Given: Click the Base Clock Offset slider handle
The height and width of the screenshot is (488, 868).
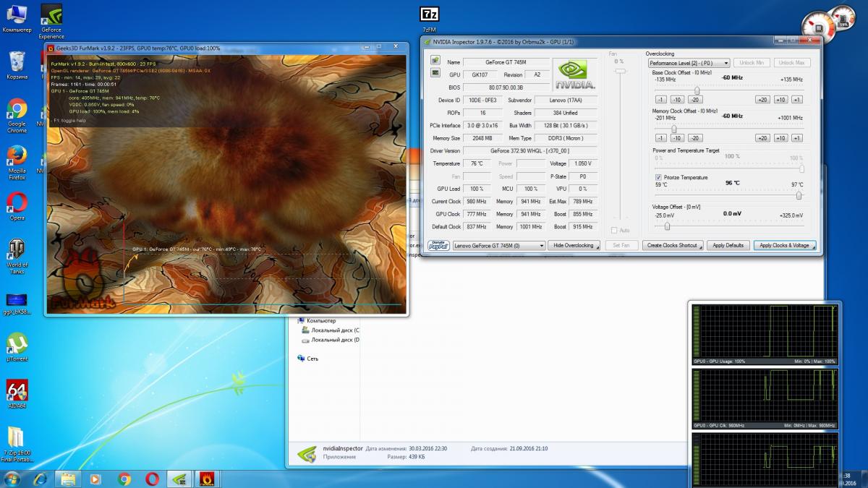Looking at the screenshot, I should coord(697,90).
